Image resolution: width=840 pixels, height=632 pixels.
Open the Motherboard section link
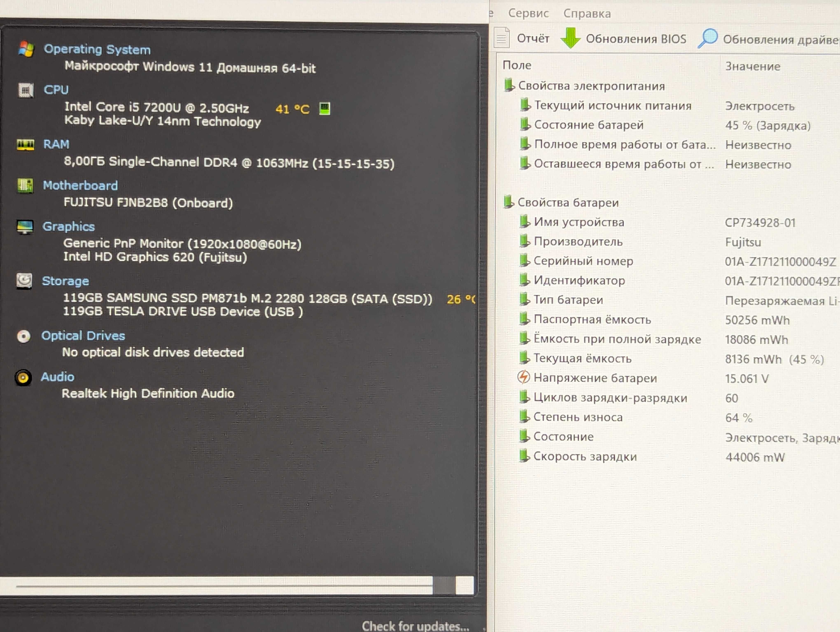[80, 186]
